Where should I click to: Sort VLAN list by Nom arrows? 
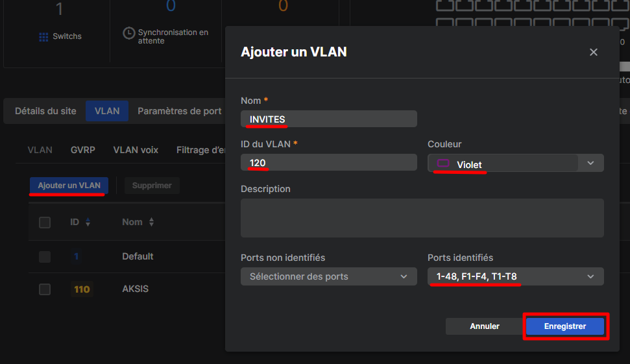[151, 222]
